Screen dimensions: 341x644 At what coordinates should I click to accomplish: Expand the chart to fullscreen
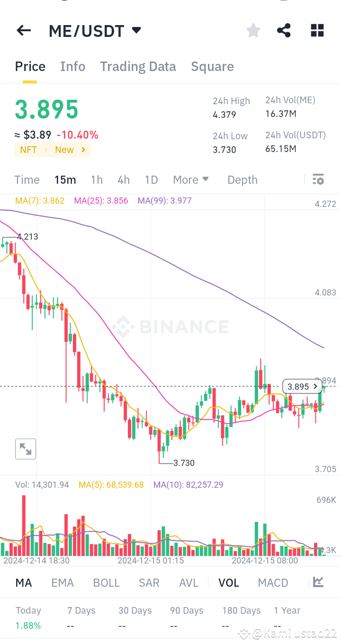[x=25, y=449]
